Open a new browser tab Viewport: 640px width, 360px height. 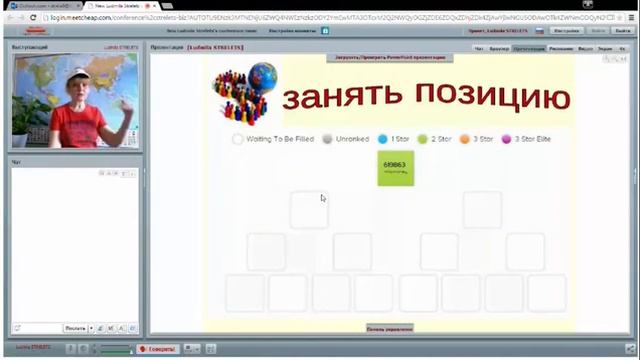click(x=167, y=6)
